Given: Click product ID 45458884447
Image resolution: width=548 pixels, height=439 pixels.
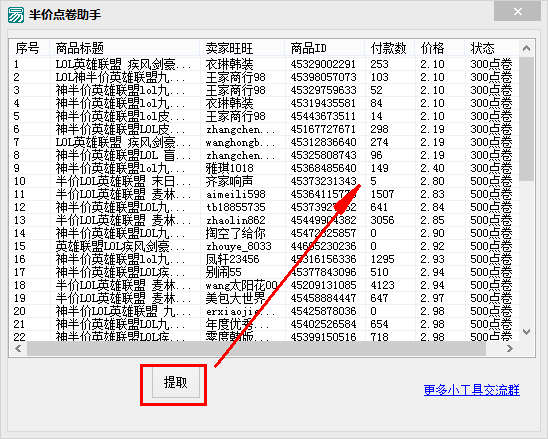Looking at the screenshot, I should [x=323, y=298].
